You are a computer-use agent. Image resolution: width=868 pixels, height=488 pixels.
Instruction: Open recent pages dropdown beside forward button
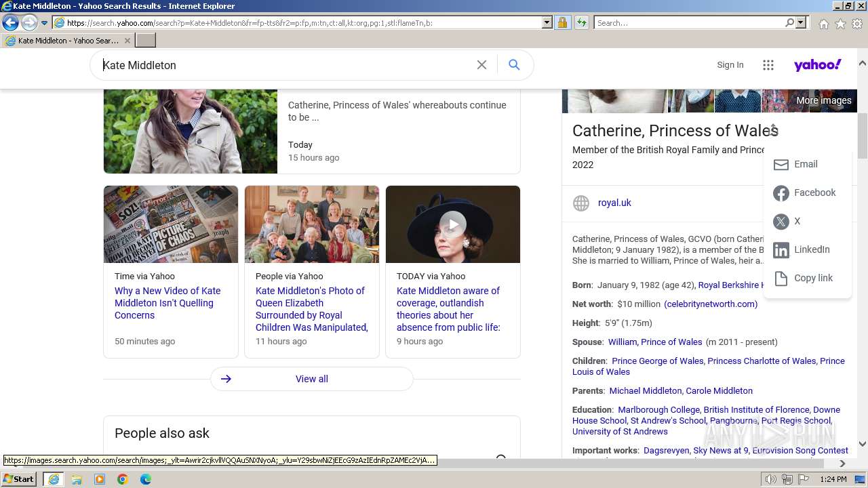pos(44,23)
